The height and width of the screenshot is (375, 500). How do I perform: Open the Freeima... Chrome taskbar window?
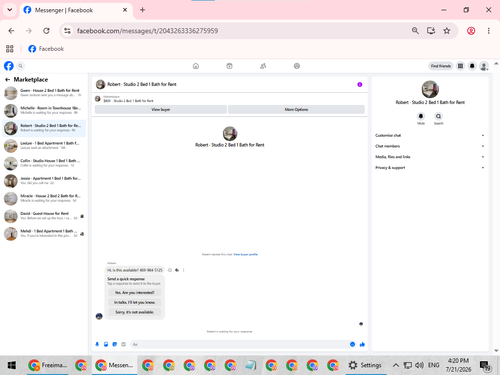47,365
